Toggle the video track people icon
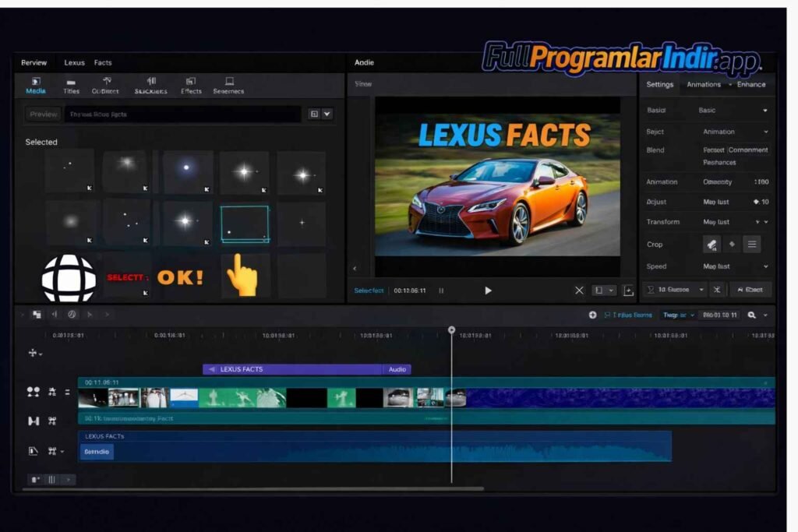Screen dimensions: 798x532 (34, 392)
